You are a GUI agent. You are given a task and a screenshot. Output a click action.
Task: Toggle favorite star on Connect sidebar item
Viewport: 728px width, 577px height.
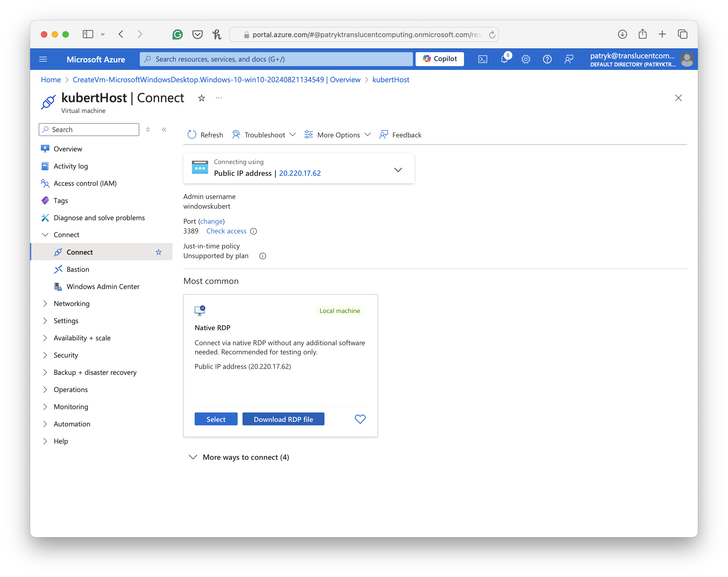click(x=159, y=252)
